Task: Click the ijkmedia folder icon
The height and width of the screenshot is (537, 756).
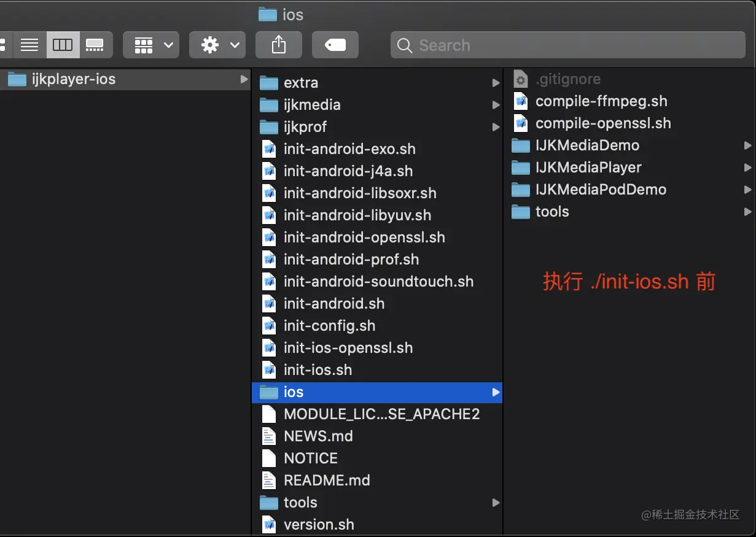Action: (269, 105)
